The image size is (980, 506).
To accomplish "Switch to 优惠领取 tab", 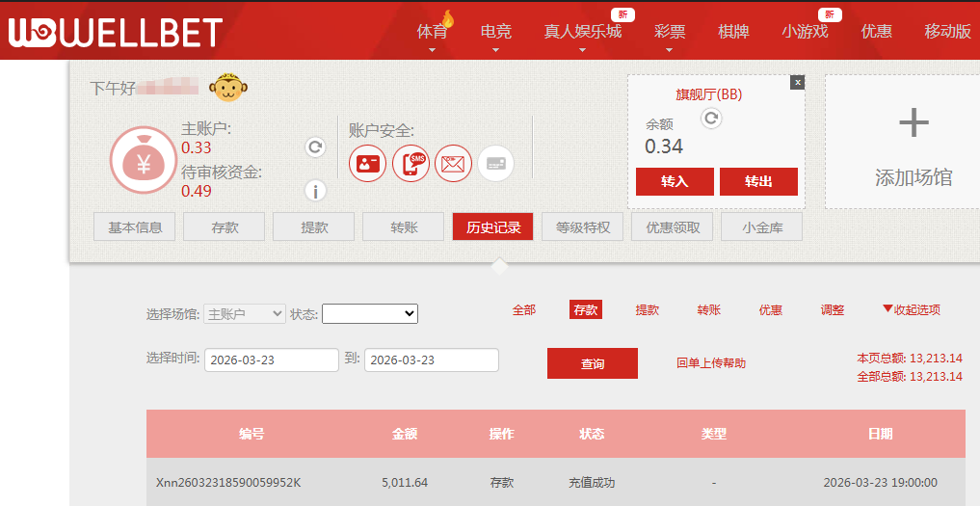I will click(673, 227).
